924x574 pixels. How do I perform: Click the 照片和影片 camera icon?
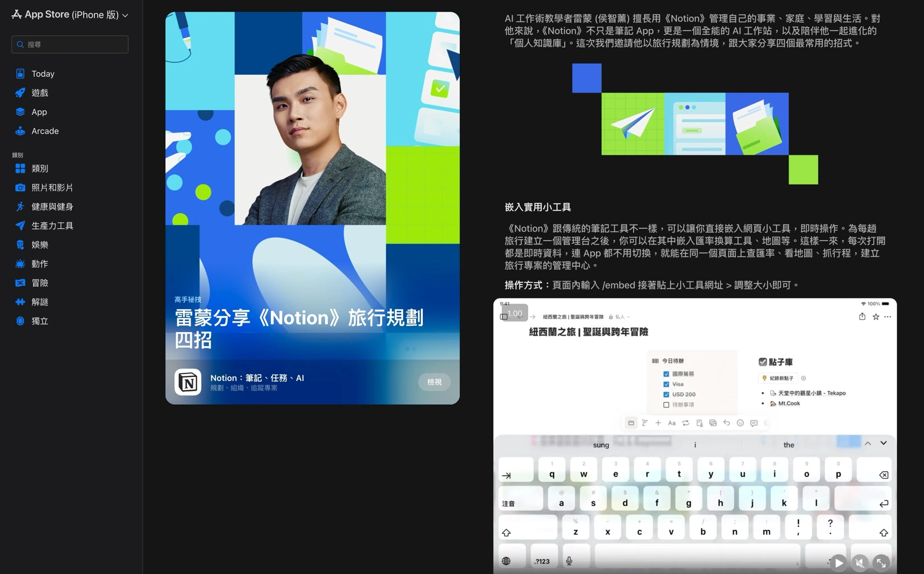20,187
